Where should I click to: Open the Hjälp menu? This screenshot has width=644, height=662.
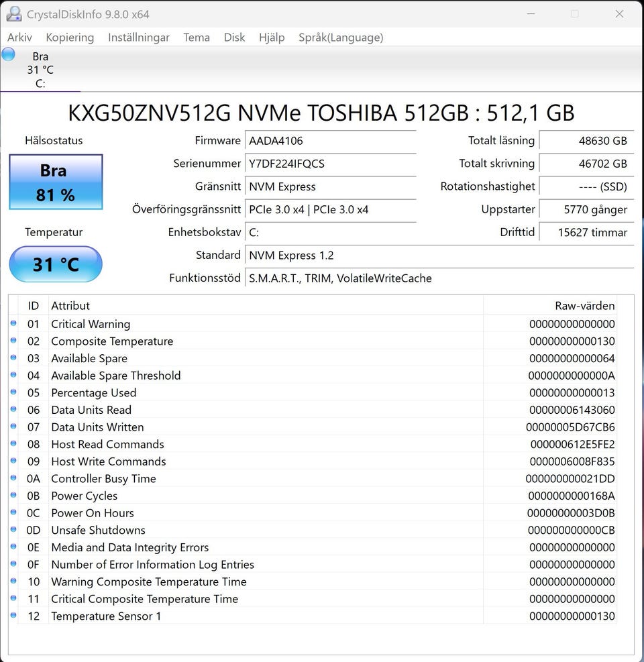click(272, 38)
